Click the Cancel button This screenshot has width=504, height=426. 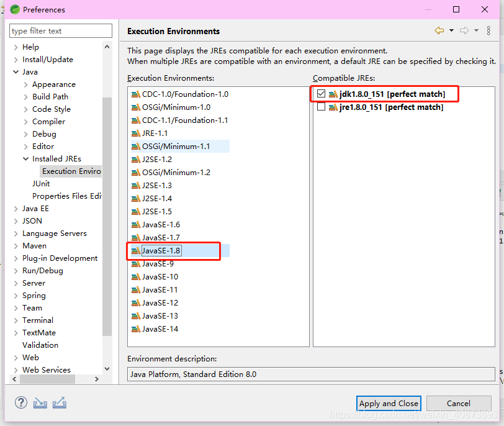coord(459,403)
